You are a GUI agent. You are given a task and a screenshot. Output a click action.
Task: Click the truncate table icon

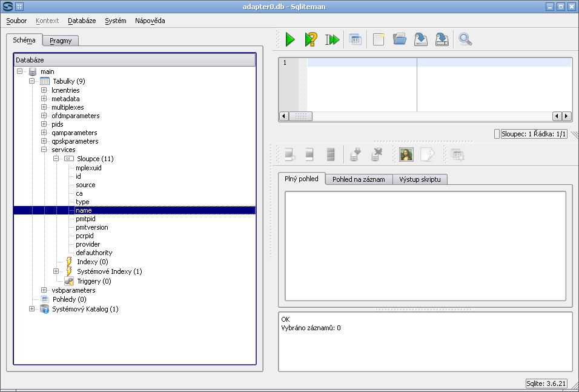point(331,154)
